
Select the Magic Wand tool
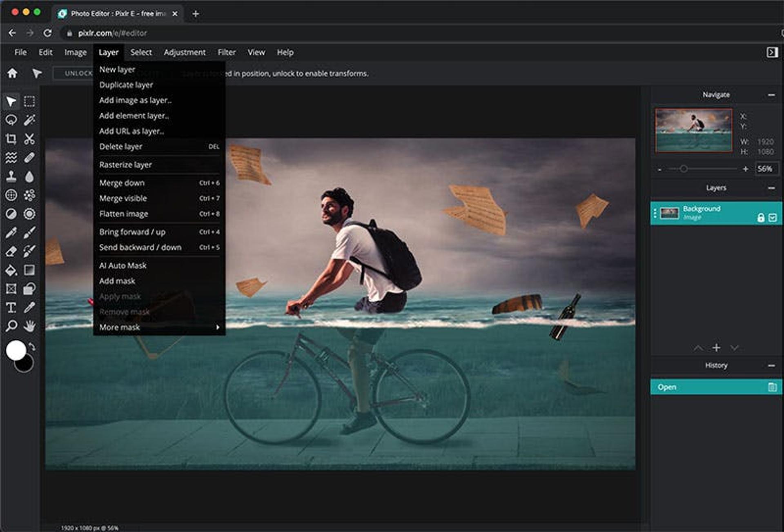coord(29,120)
